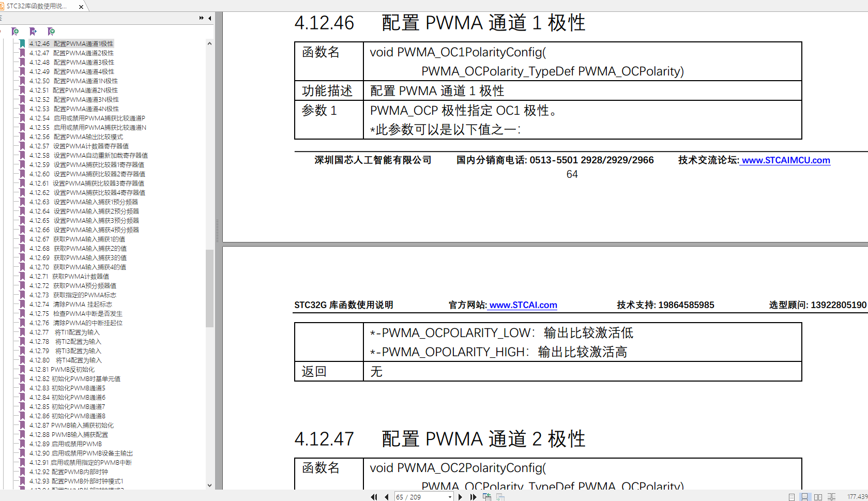The width and height of the screenshot is (868, 501).
Task: Open bookmark 4.12.55 启用或禁用PWMA捕获比较通道N
Action: click(88, 128)
